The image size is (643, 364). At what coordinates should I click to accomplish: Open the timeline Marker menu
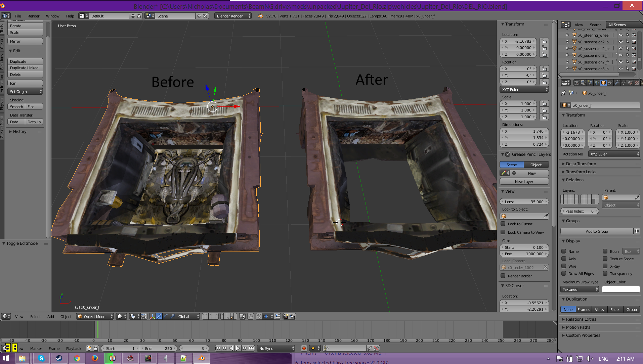(36, 348)
